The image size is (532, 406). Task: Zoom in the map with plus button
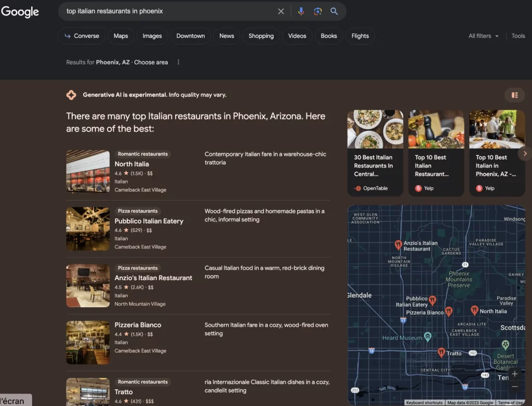click(514, 374)
